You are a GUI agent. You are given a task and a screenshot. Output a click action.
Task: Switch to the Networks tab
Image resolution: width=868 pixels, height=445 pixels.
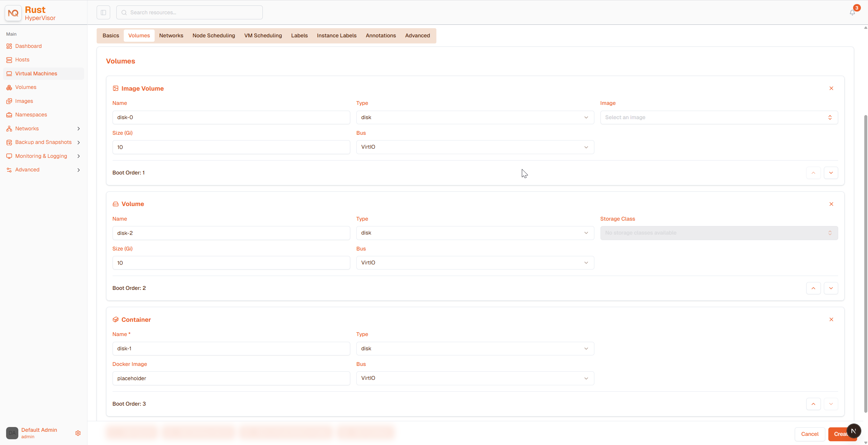tap(171, 36)
